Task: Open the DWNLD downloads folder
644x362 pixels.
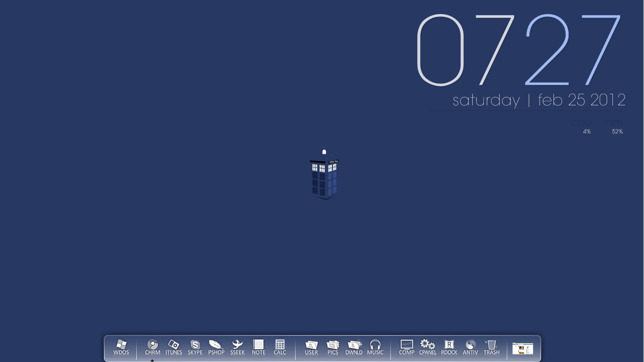Action: [x=354, y=347]
